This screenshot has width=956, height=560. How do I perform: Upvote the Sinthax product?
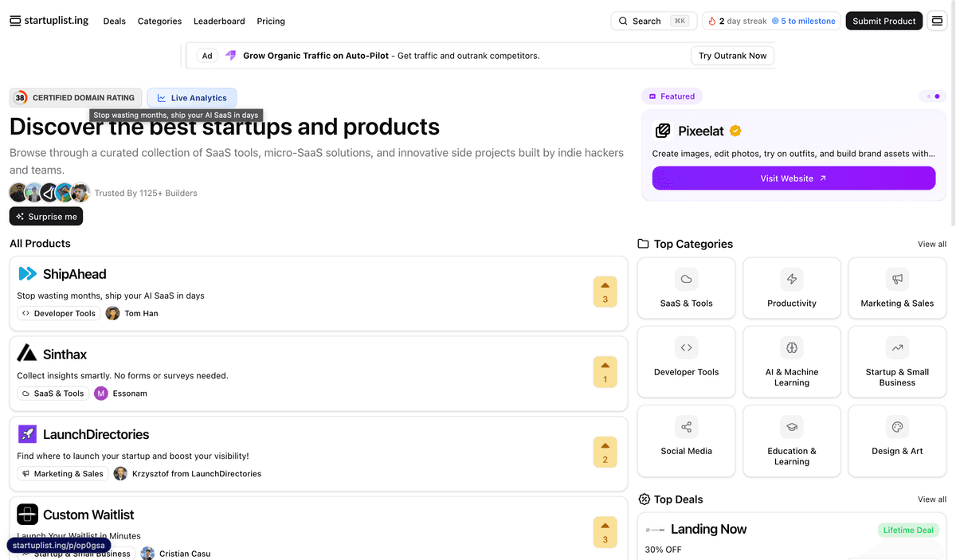[605, 372]
